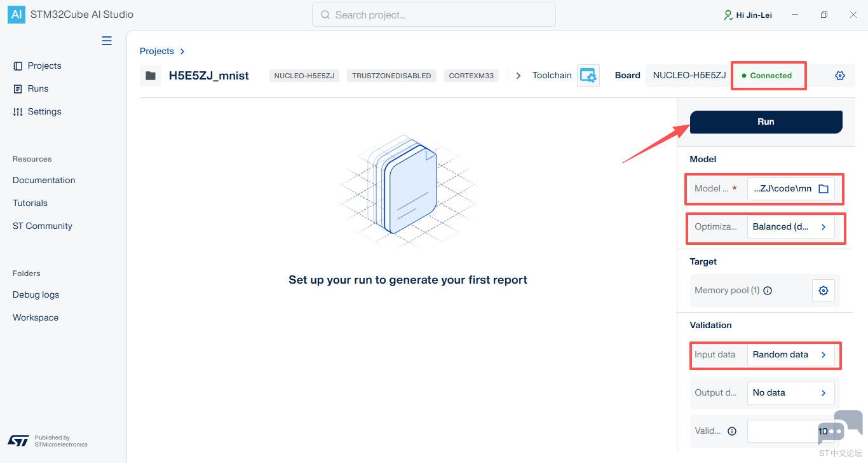Click project folder icon beside H5E5ZJ_mnist

coord(151,76)
